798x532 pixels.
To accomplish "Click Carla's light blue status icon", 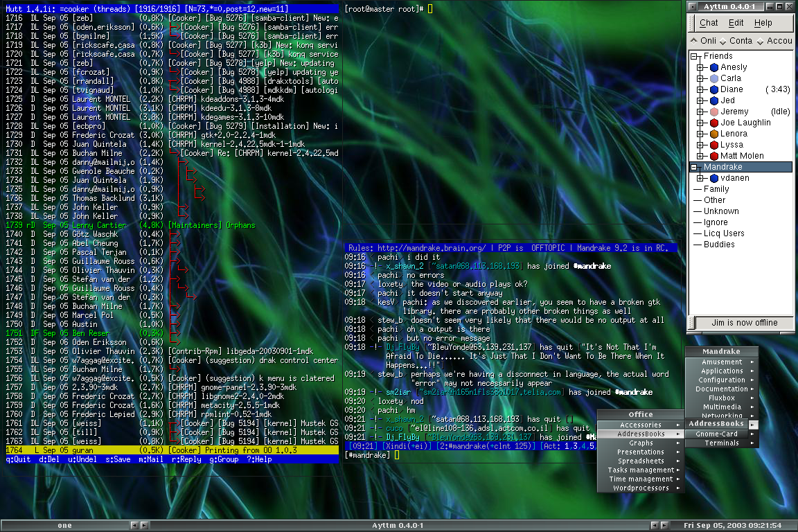I will tap(713, 78).
